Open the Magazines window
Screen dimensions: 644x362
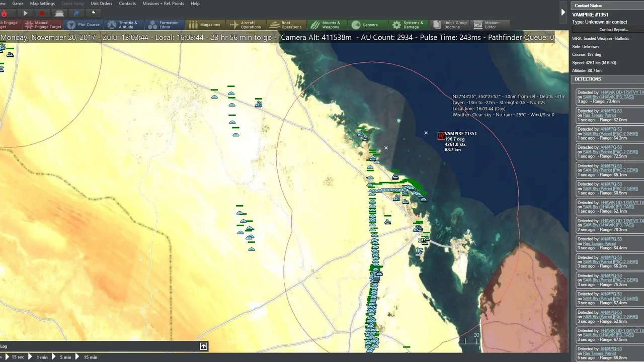(205, 25)
